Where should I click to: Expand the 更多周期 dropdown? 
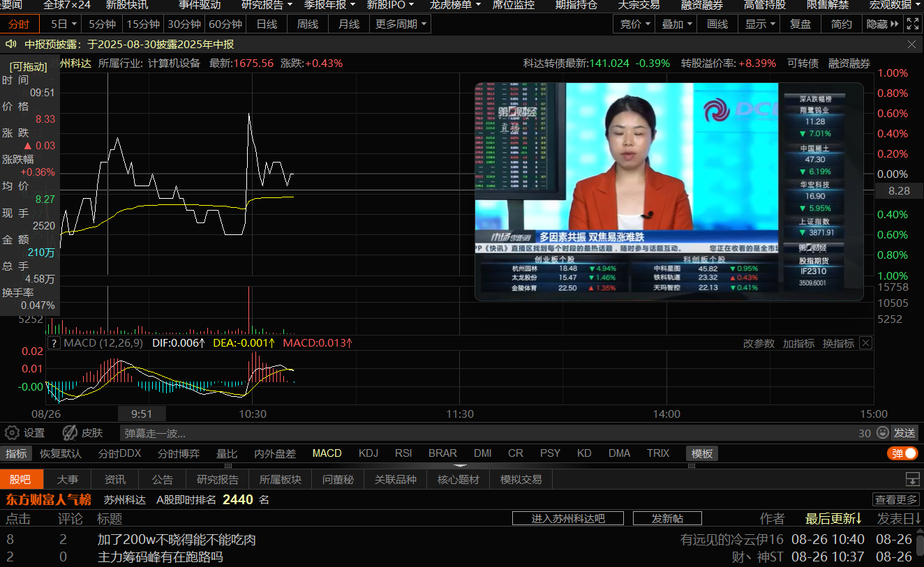coord(401,24)
